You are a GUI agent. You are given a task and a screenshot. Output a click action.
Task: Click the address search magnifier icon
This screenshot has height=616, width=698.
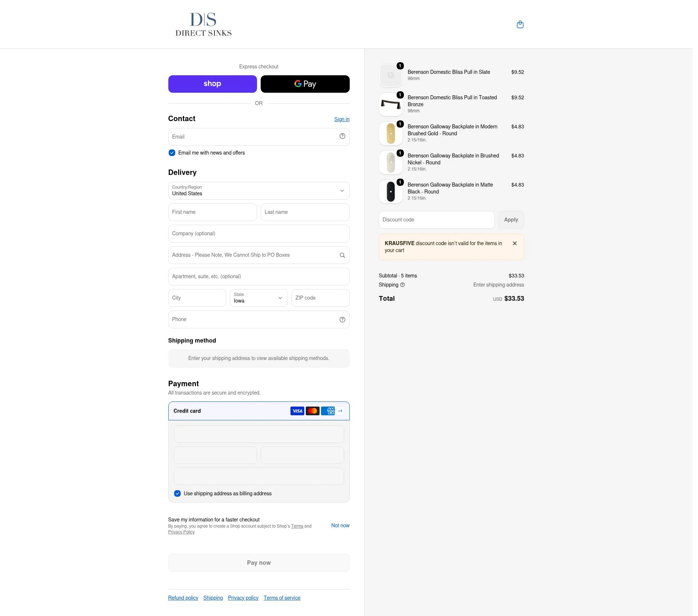[x=342, y=255]
